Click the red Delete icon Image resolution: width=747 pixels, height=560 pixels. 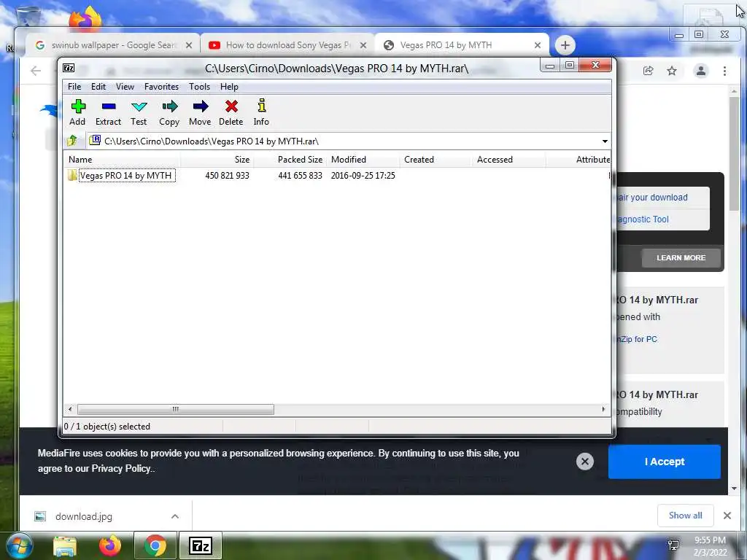(x=231, y=112)
